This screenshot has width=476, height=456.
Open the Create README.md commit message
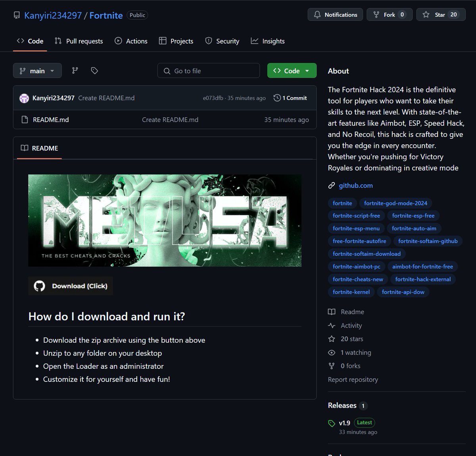(106, 98)
